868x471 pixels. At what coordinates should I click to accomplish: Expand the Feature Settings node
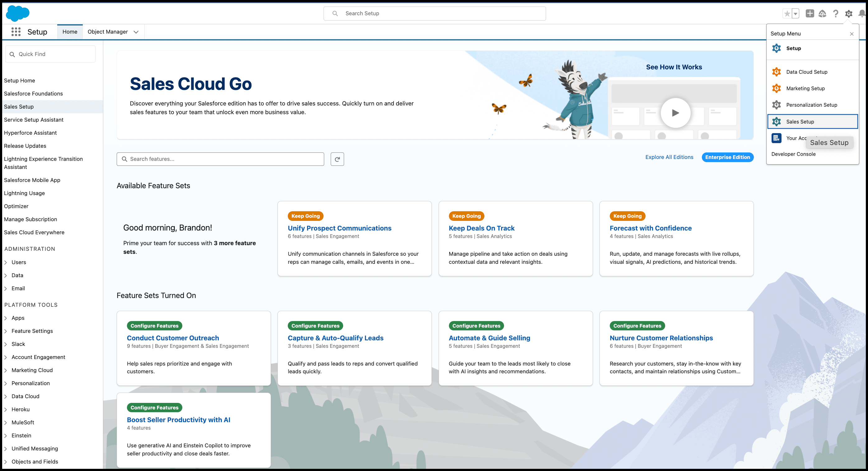click(x=6, y=331)
